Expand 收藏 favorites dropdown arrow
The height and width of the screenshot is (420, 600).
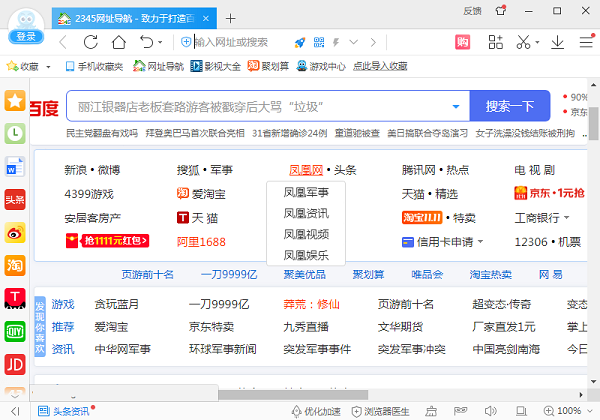(x=48, y=67)
